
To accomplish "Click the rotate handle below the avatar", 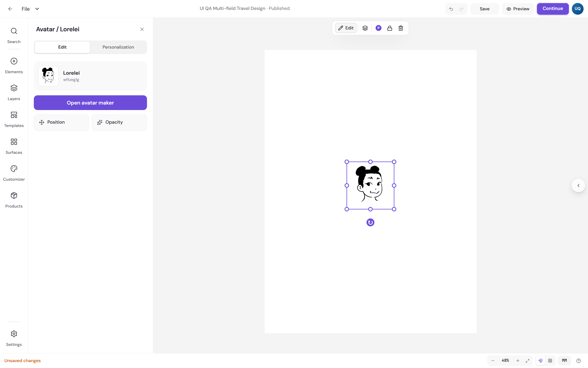I will click(x=370, y=222).
